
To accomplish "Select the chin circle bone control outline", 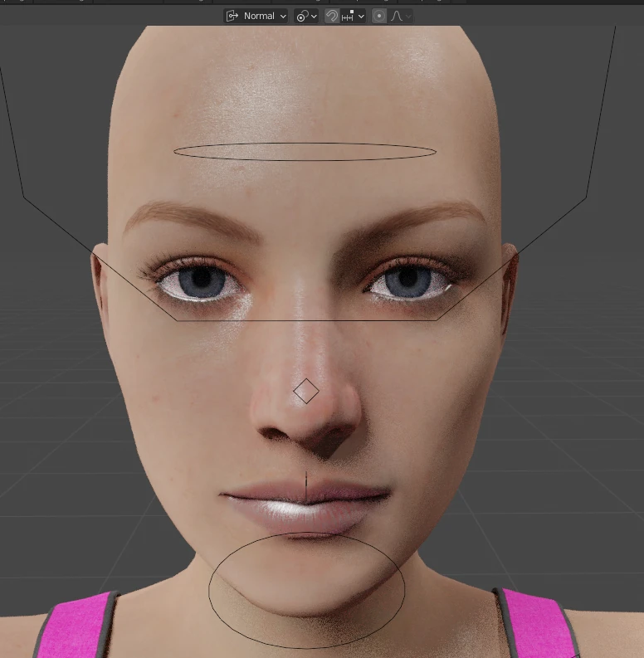I will pos(306,591).
